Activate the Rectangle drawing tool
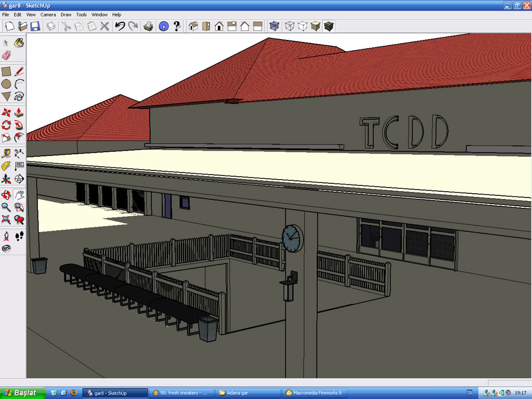Image resolution: width=532 pixels, height=399 pixels. pyautogui.click(x=6, y=71)
